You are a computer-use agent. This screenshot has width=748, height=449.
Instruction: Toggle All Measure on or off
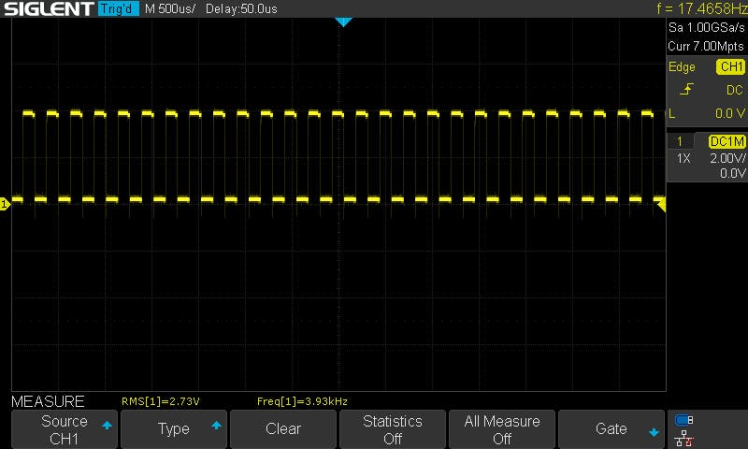coord(502,429)
